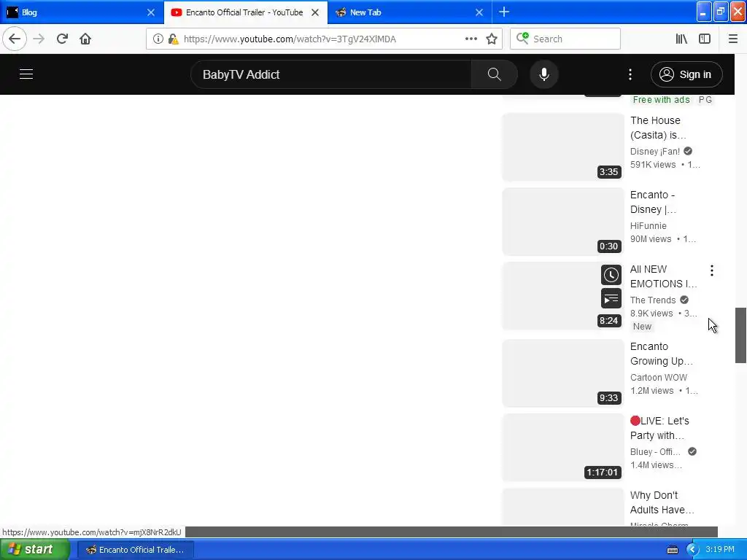Open the browser home page
The width and height of the screenshot is (747, 560).
[x=85, y=39]
